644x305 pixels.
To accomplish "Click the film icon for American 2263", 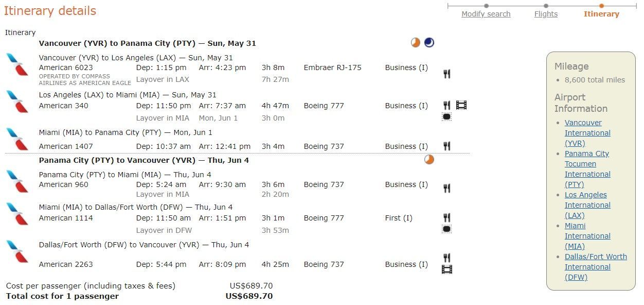I will pos(446,269).
